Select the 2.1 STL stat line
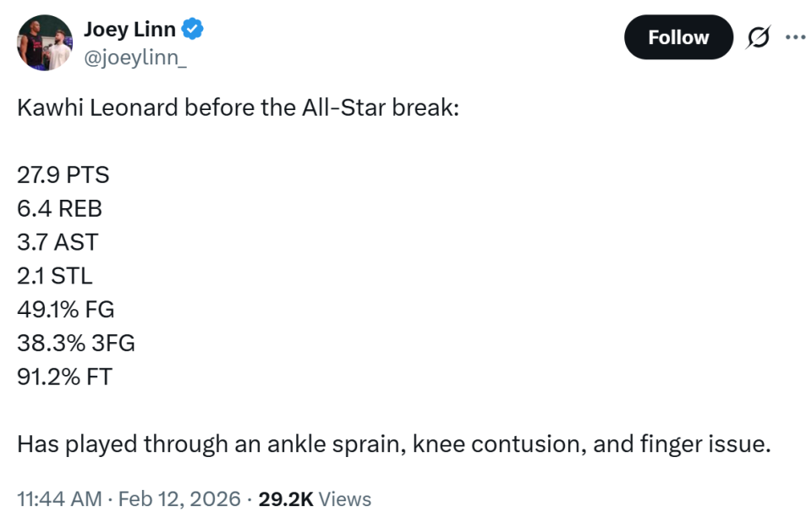Screen dimensions: 812x518 point(55,275)
